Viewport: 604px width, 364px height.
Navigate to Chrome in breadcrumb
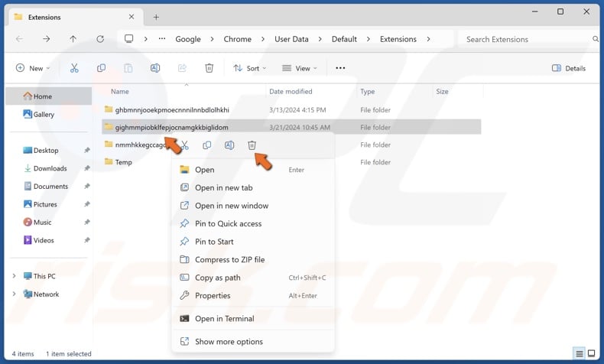[x=237, y=39]
